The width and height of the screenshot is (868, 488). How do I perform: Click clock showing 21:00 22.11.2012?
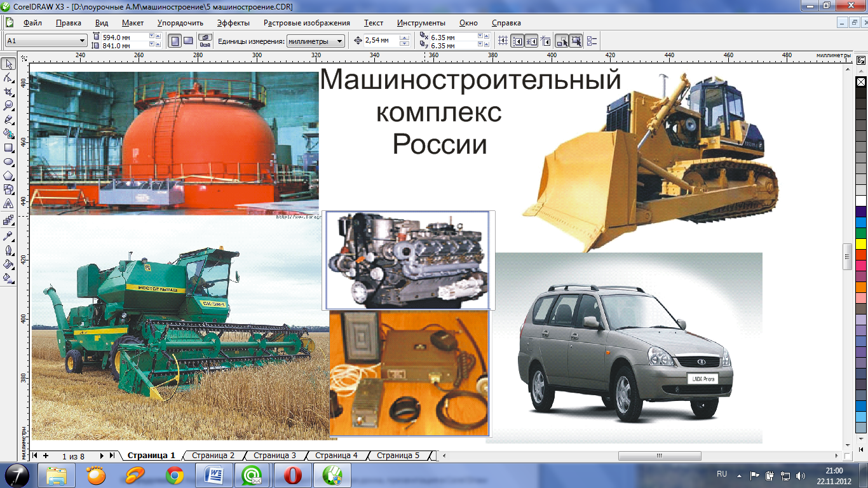[x=833, y=475]
